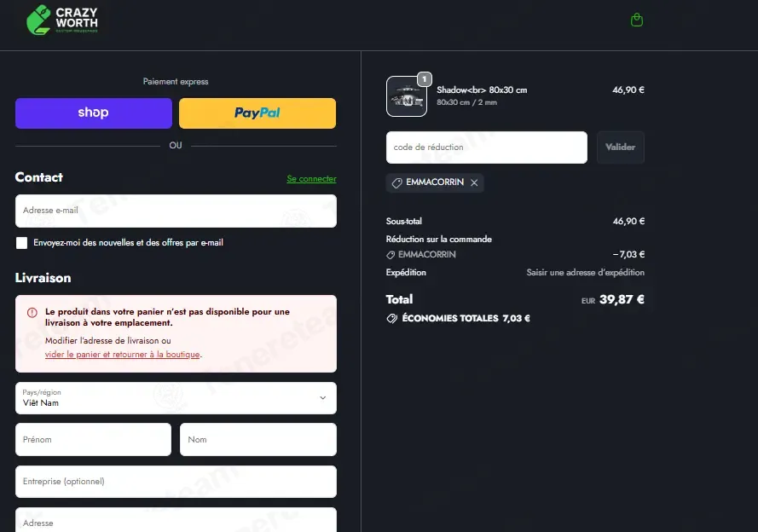Select the EMMACORRIN tag icon in chip
Screen dimensions: 758x532
[x=396, y=182]
